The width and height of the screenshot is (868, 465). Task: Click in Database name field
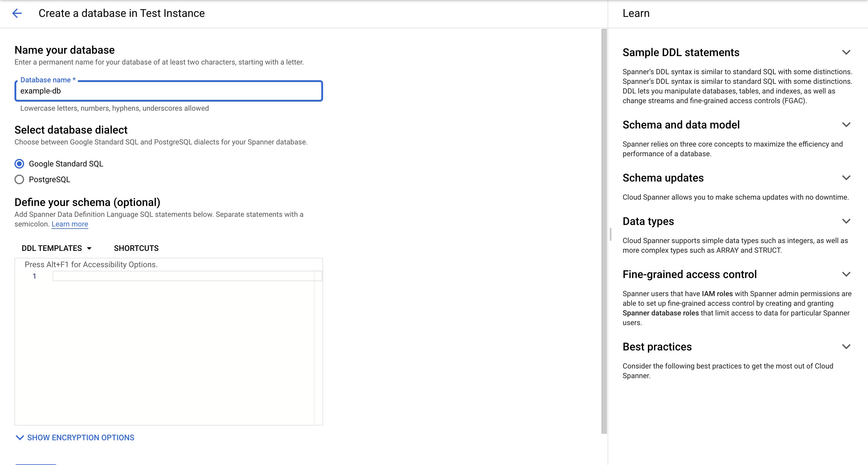[x=168, y=91]
